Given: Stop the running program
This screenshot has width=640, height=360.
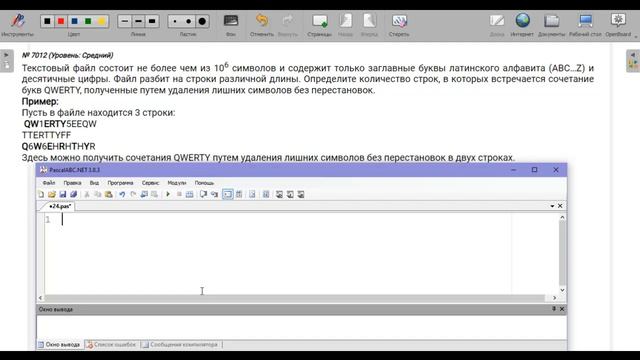Looking at the screenshot, I should click(x=179, y=194).
